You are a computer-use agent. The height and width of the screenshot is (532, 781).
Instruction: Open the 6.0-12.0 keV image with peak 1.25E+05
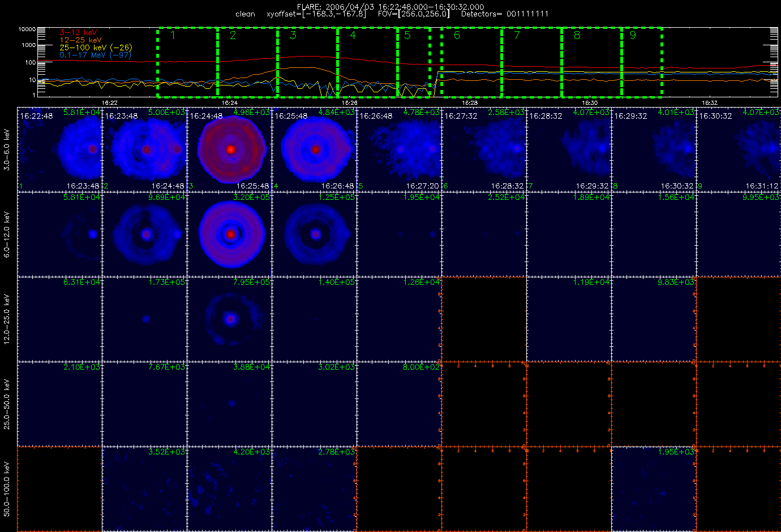point(315,234)
